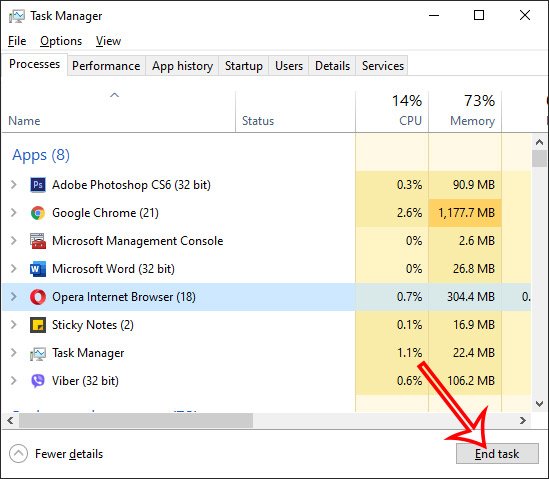This screenshot has height=479, width=549.
Task: Click the horizontal scrollbar thumb
Action: 136,420
